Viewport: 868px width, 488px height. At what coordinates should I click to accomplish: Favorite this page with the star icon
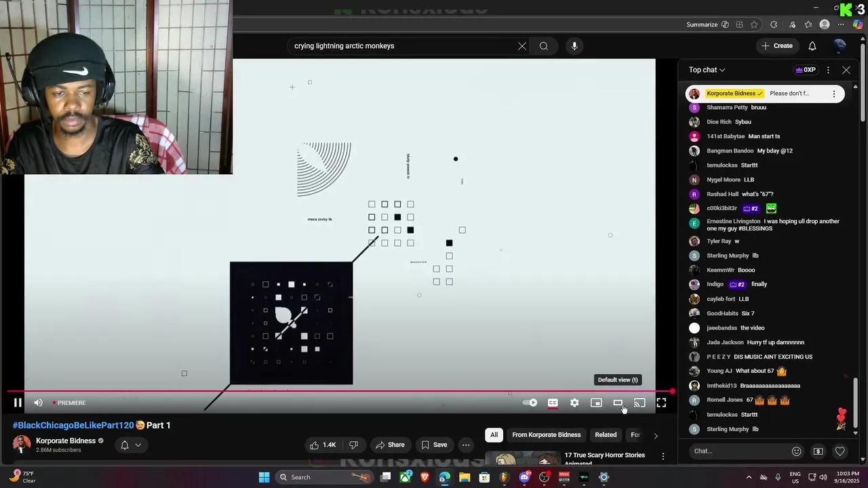tap(754, 24)
